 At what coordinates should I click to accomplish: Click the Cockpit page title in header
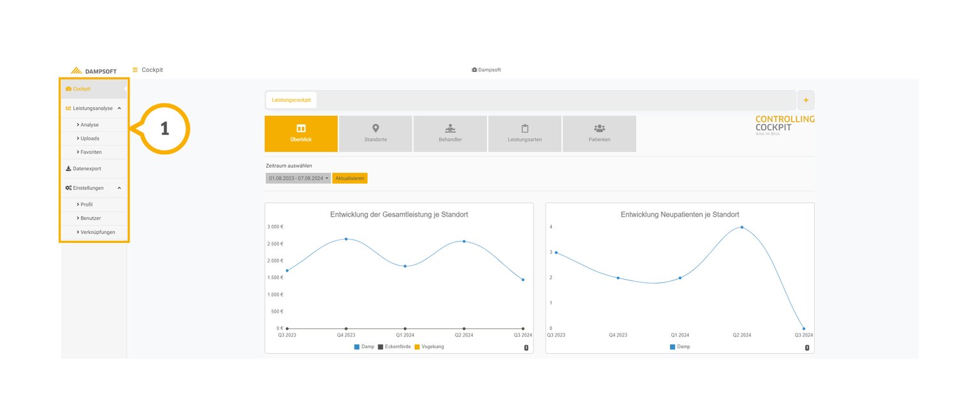point(152,70)
